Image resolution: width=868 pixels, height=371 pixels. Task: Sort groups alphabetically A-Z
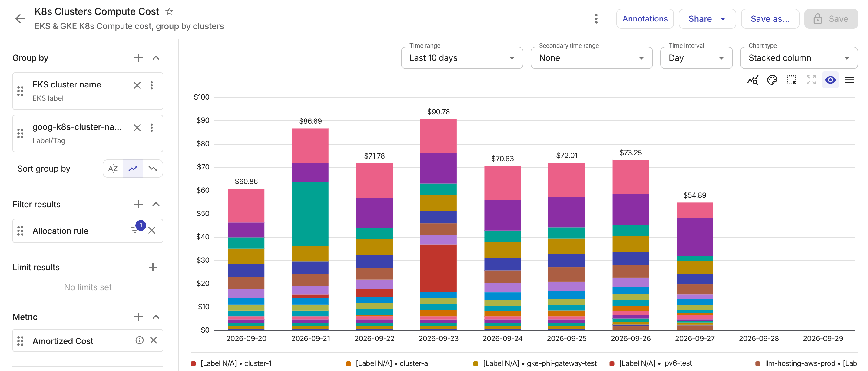[113, 168]
